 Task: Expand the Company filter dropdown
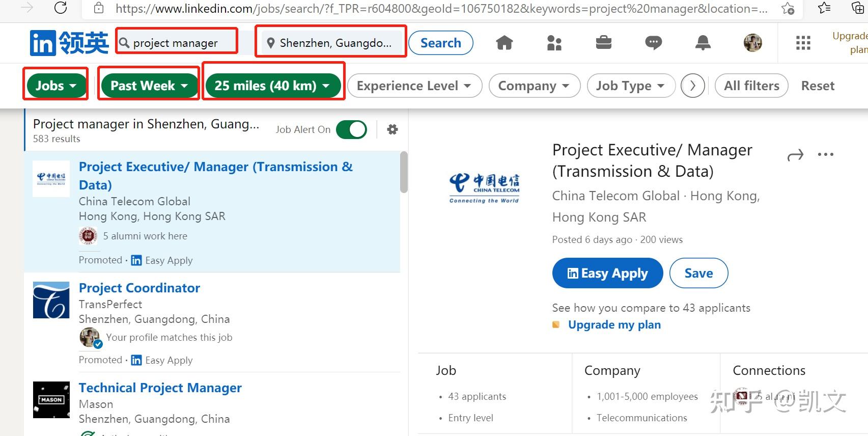534,86
